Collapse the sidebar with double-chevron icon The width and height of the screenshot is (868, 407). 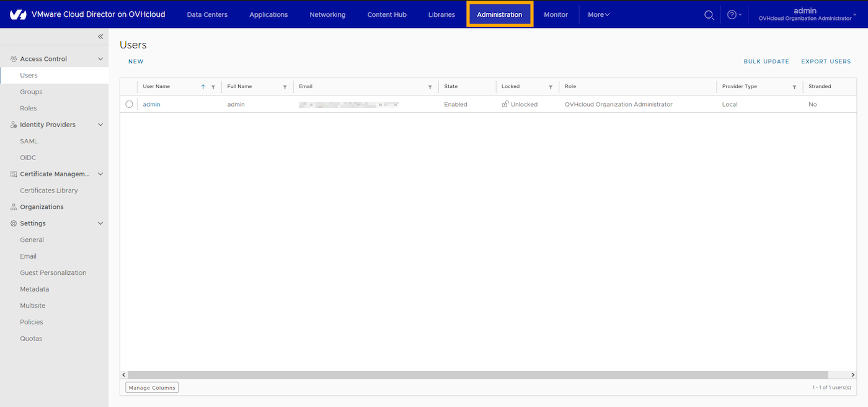(x=100, y=37)
